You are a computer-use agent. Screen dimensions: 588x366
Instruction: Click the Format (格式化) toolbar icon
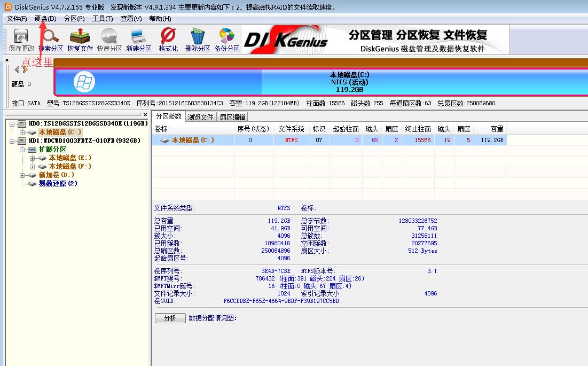pyautogui.click(x=168, y=39)
